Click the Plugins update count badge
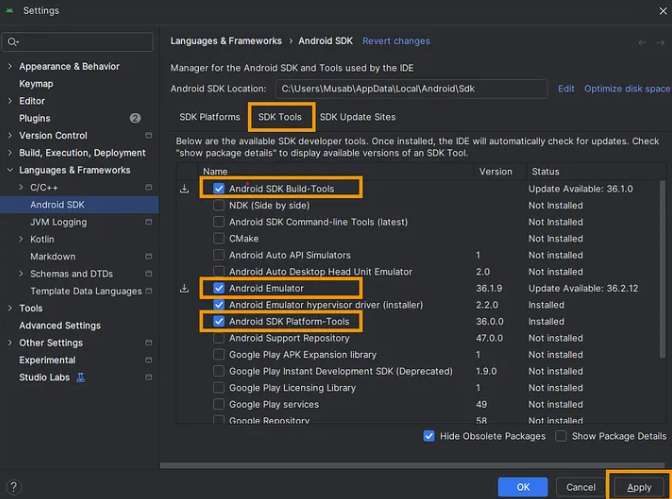The height and width of the screenshot is (499, 672). tap(135, 118)
